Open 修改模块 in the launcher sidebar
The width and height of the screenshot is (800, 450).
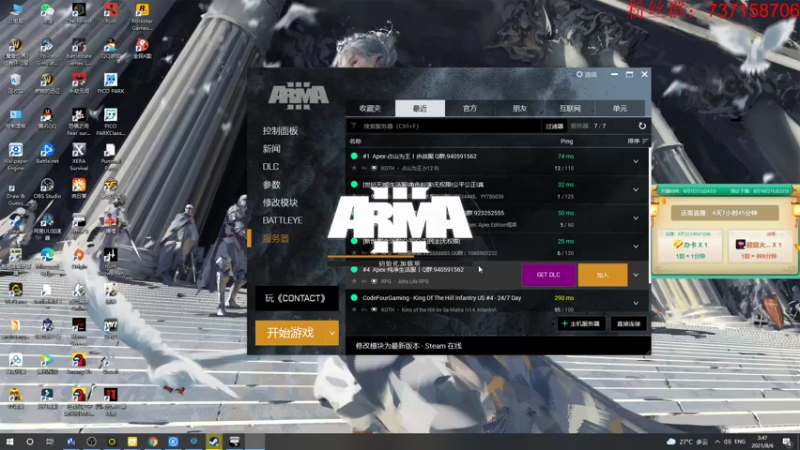[280, 203]
